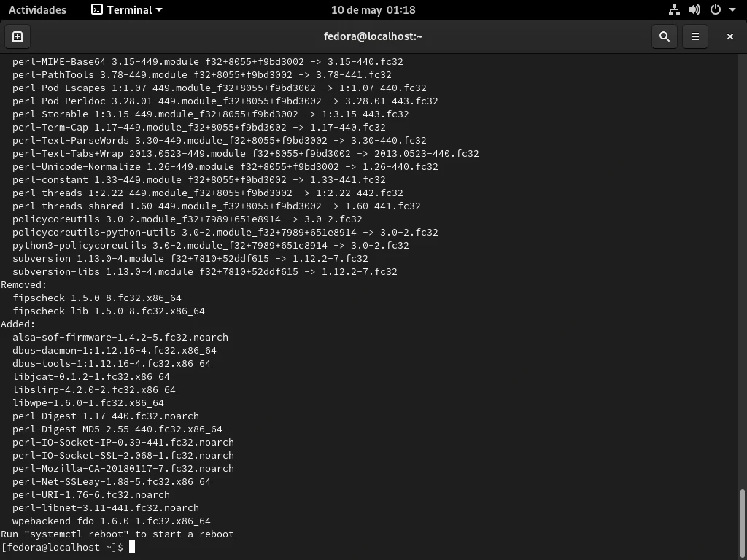Image resolution: width=747 pixels, height=560 pixels.
Task: Open the Actividades overview
Action: [x=37, y=10]
